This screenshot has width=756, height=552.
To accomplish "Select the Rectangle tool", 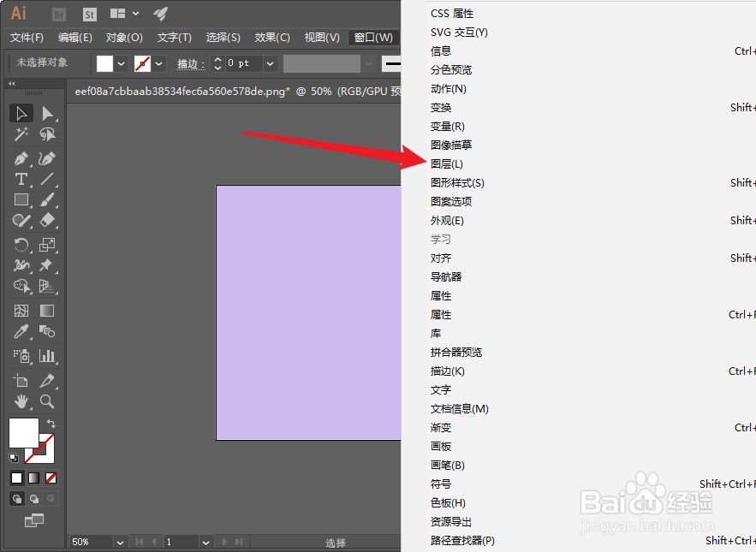I will tap(21, 199).
